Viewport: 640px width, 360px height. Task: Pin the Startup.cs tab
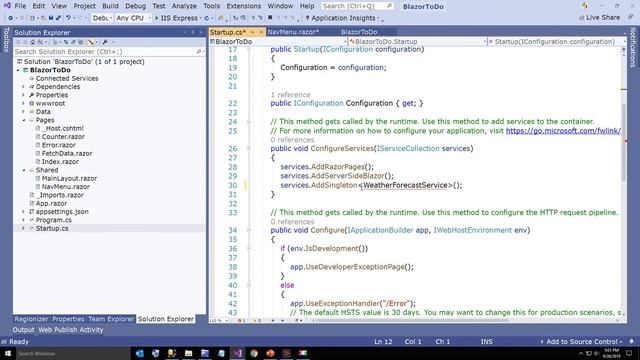[x=253, y=32]
